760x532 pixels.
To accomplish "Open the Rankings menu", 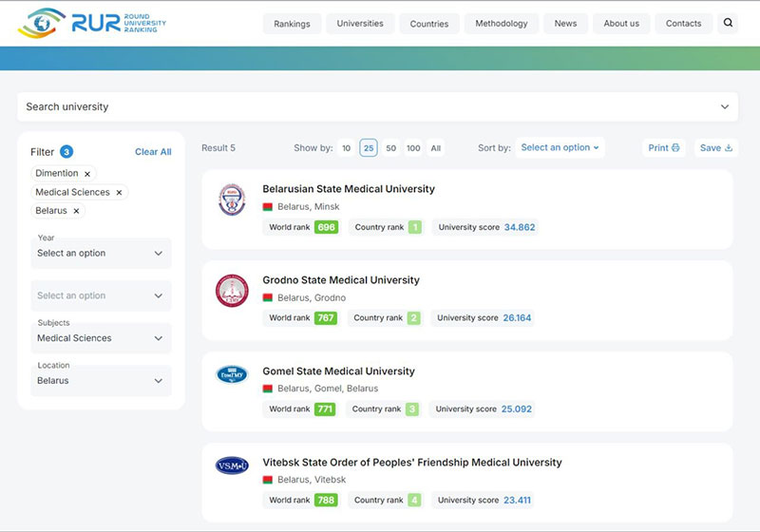I will click(x=292, y=24).
